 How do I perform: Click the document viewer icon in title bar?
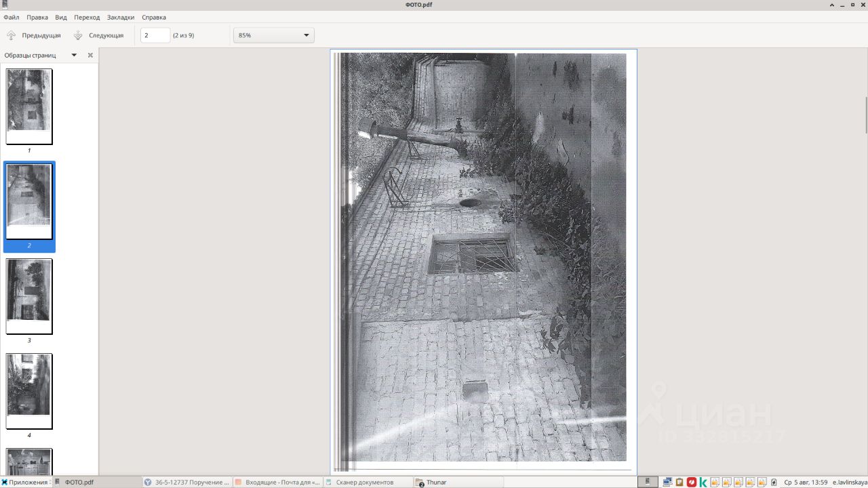pos(5,5)
